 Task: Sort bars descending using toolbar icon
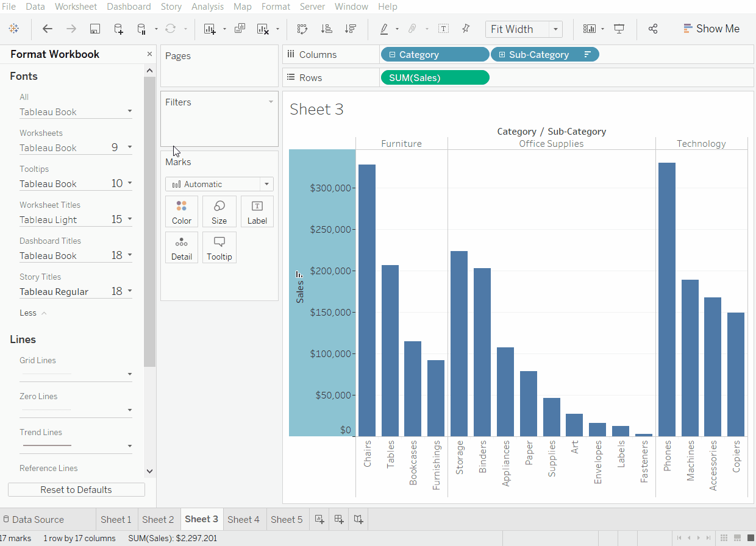350,29
